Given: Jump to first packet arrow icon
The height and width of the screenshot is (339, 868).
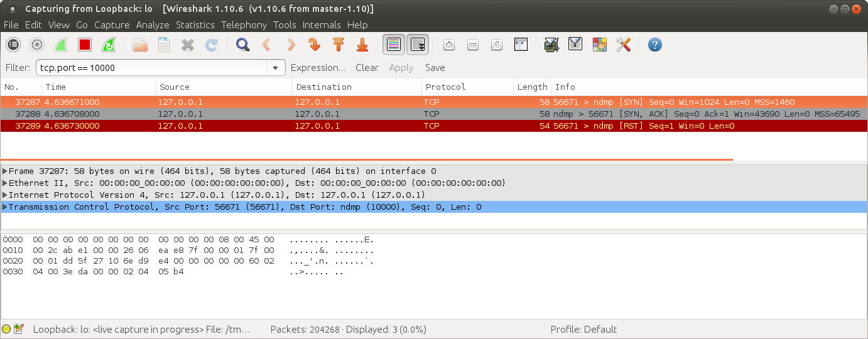Looking at the screenshot, I should (339, 45).
